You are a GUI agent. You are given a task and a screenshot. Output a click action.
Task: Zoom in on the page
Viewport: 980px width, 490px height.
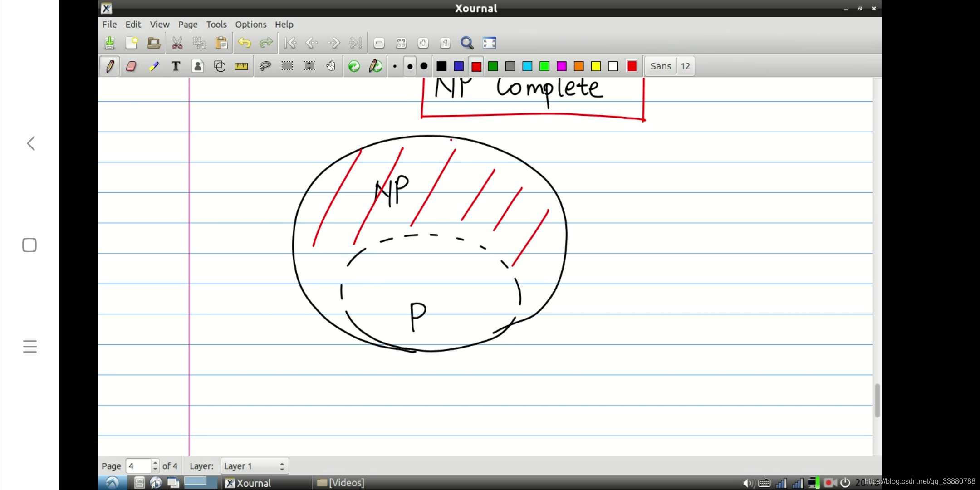coord(423,43)
